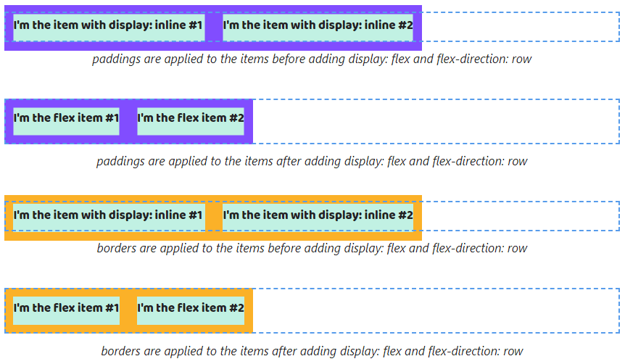Click empty dashed area right of purple flex items
Image resolution: width=625 pixels, height=364 pixels.
pos(435,121)
